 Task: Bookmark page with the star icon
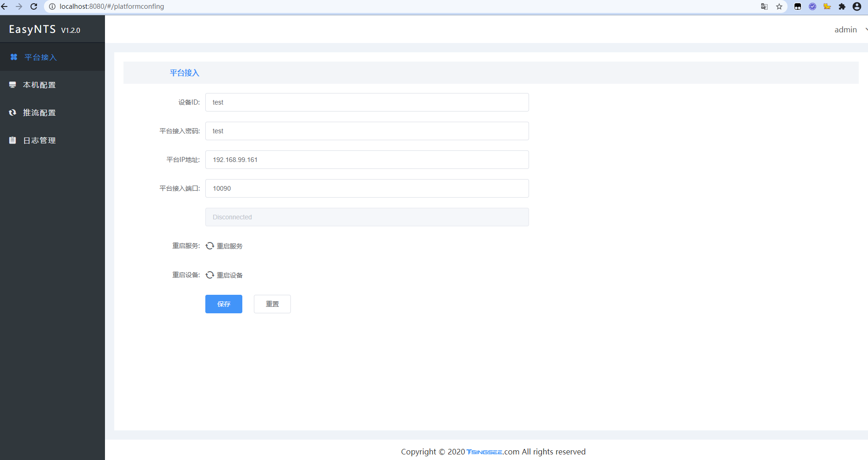tap(779, 6)
